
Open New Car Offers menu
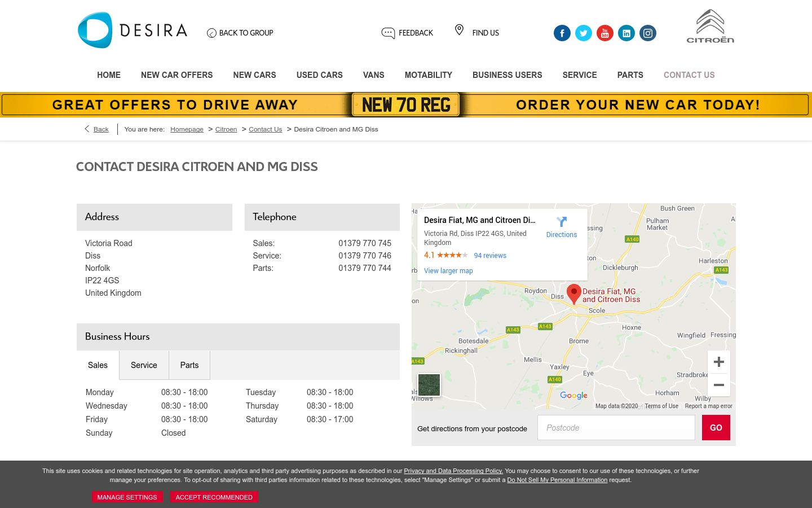(176, 75)
